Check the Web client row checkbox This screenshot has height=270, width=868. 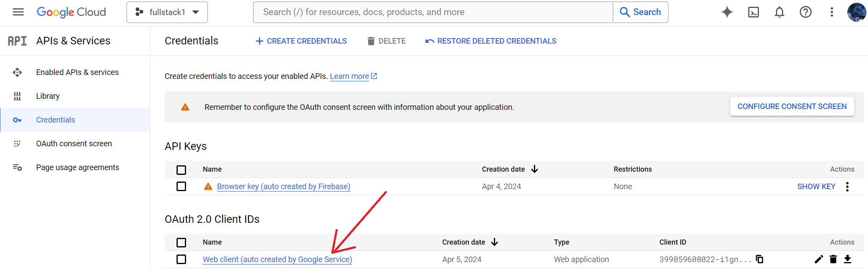(x=181, y=259)
